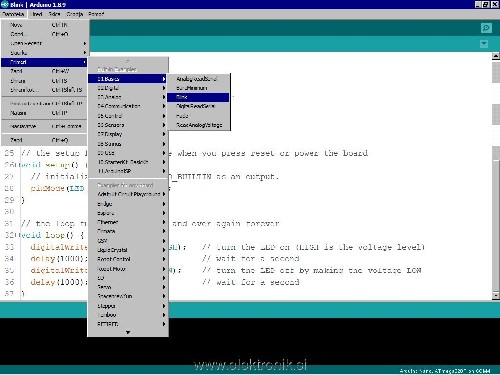Expand the GSM library examples
The image size is (500, 375).
click(128, 241)
